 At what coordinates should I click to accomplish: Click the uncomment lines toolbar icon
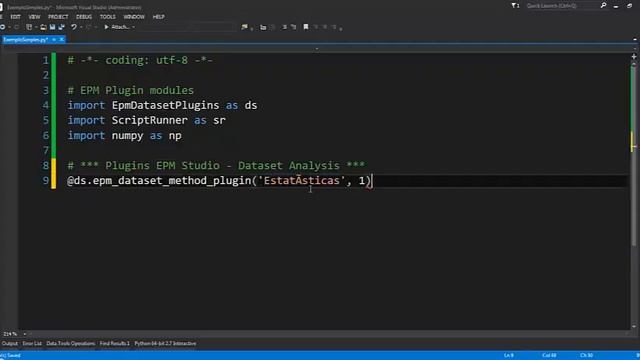(x=293, y=27)
